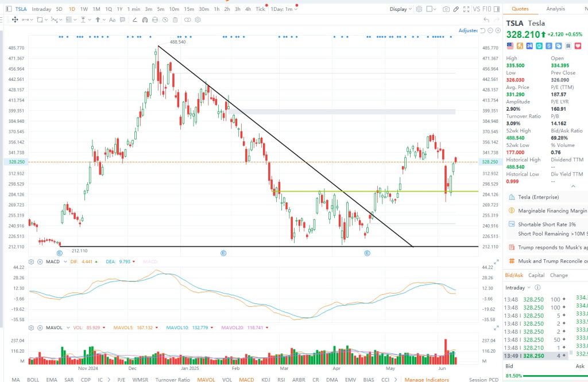Toggle the BOLL overlay indicator
The image size is (588, 382).
(33, 379)
